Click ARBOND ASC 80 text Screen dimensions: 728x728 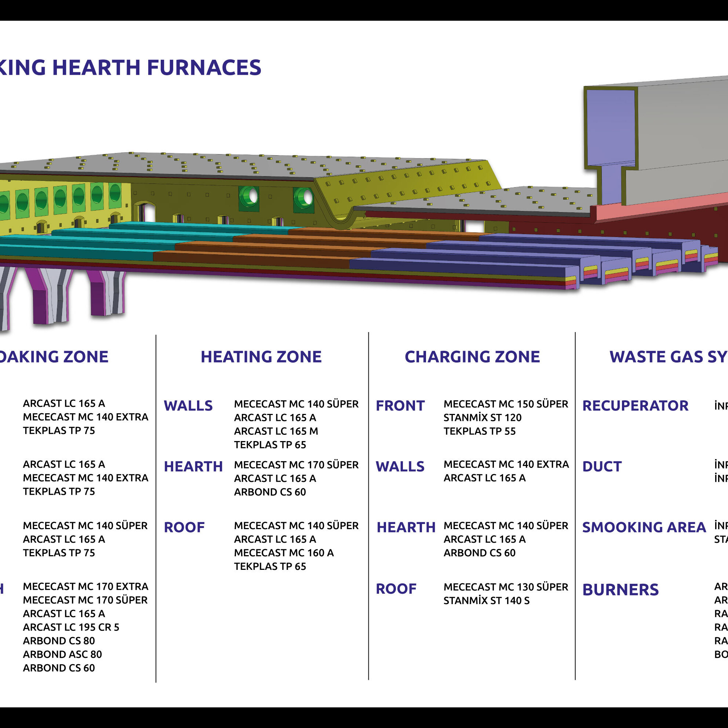pyautogui.click(x=62, y=654)
